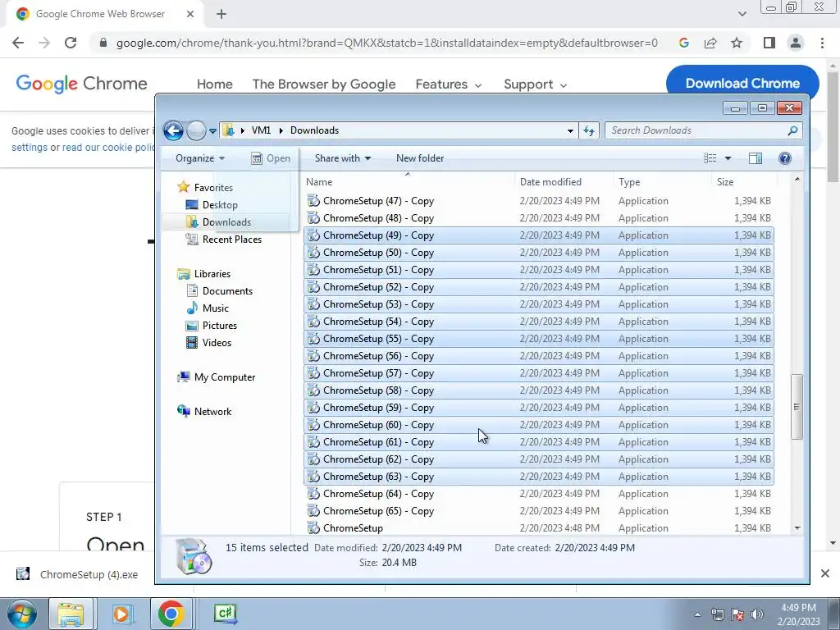Click the icon of ChromeSetup (64) - Copy
This screenshot has height=630, width=840.
click(x=313, y=493)
